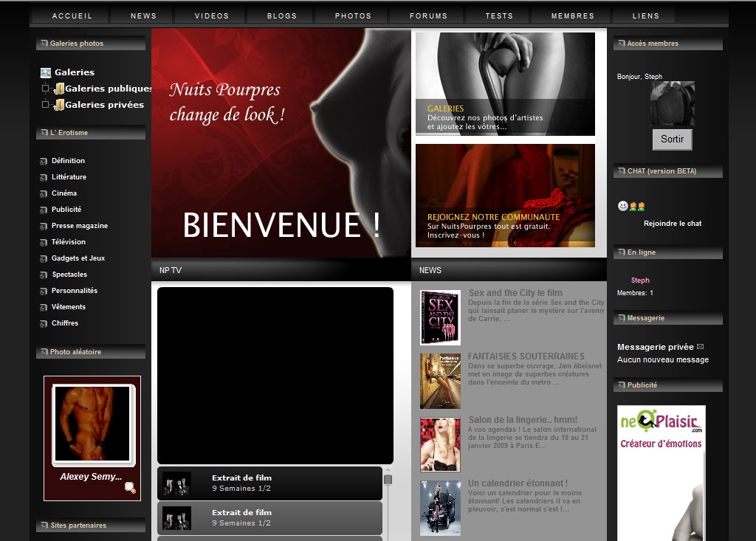Screen dimensions: 756x541
Task: Click the REJOIGNEZ NOTRE COMMUNAUTE banner
Action: (505, 196)
